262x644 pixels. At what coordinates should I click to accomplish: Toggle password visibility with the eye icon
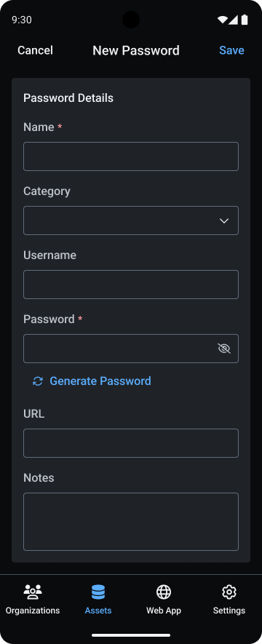click(x=224, y=349)
